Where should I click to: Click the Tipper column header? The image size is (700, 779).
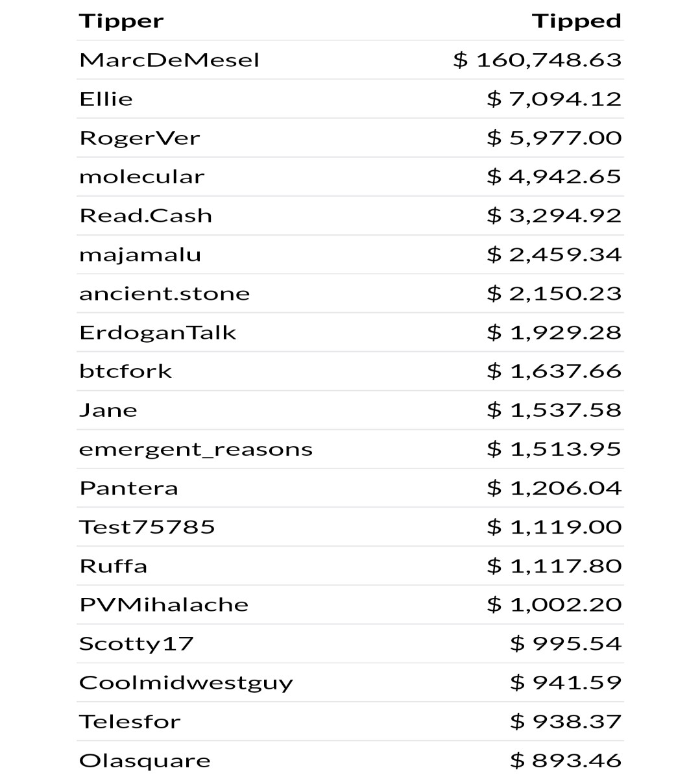click(121, 21)
